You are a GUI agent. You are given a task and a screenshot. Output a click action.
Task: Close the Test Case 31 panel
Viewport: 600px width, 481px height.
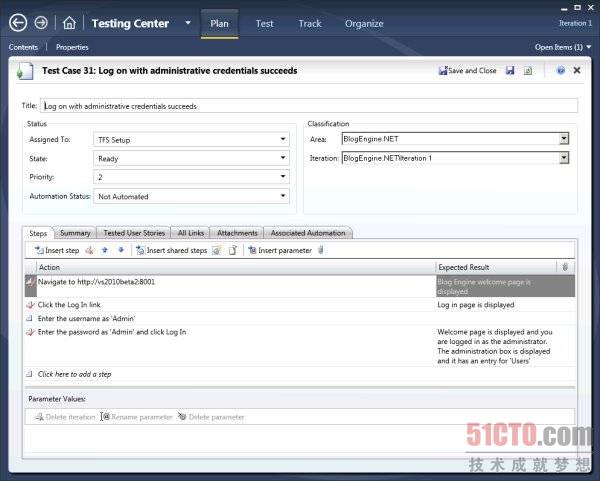(x=577, y=70)
